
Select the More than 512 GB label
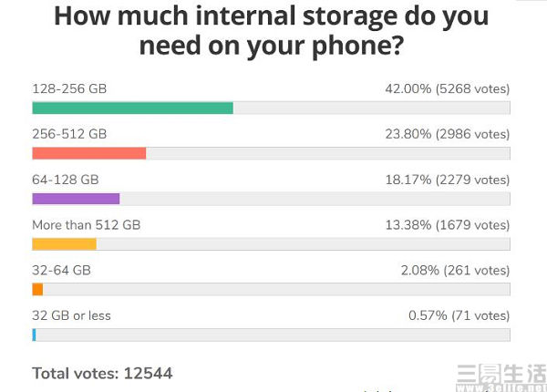coord(87,224)
